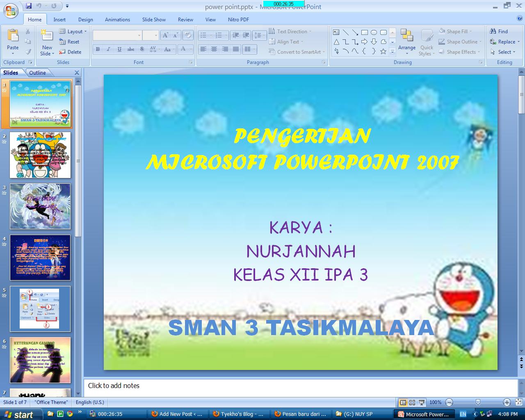Click the notes field to add notes
The width and height of the screenshot is (525, 420).
pos(301,387)
